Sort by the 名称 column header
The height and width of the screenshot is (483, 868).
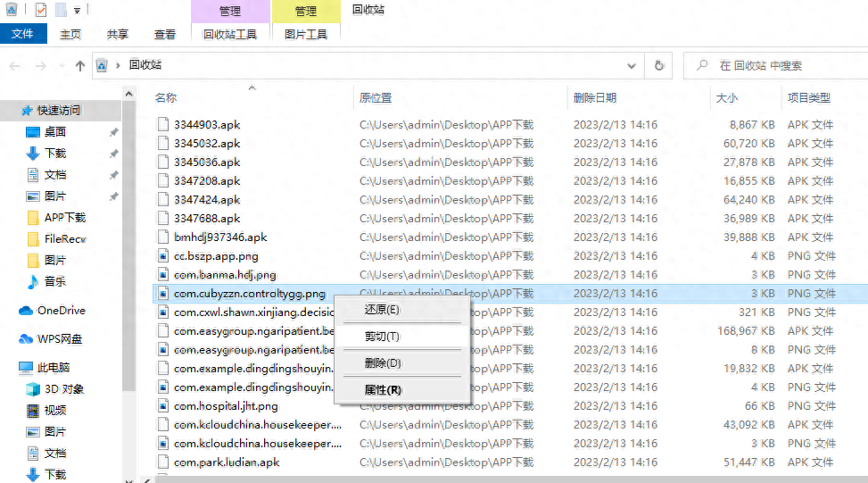[166, 98]
